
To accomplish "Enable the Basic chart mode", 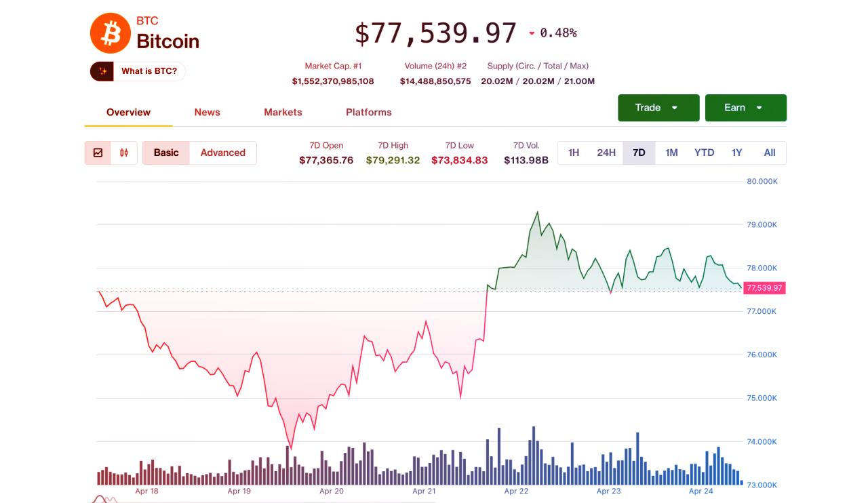I will (x=165, y=153).
